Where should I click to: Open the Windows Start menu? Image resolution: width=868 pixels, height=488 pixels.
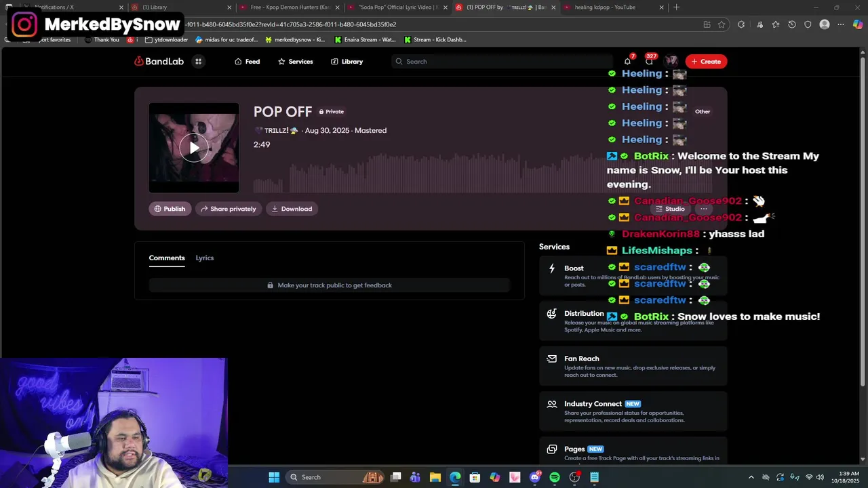[274, 477]
